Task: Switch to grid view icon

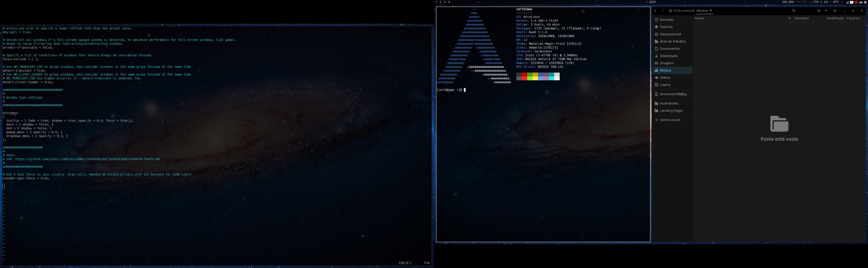Action: [818, 11]
